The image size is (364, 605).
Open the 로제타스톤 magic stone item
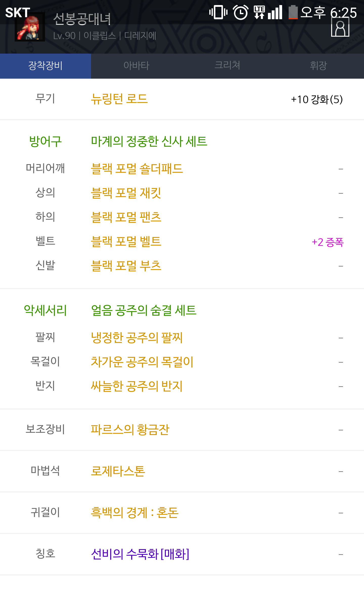(x=118, y=471)
